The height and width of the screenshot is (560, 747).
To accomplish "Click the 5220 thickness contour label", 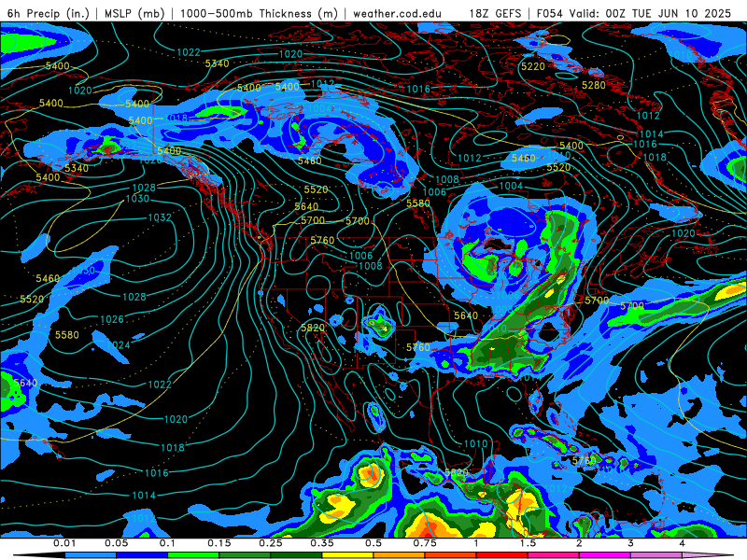I will pyautogui.click(x=532, y=66).
